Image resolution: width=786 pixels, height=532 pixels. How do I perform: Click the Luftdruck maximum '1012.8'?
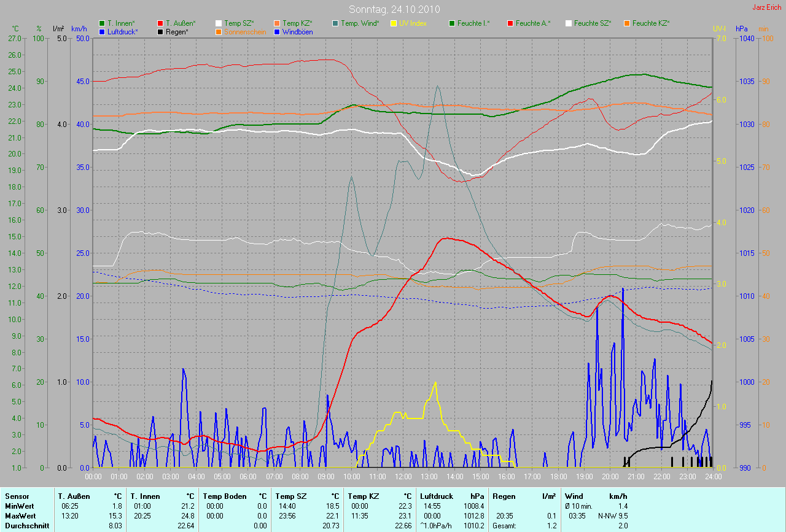474,515
